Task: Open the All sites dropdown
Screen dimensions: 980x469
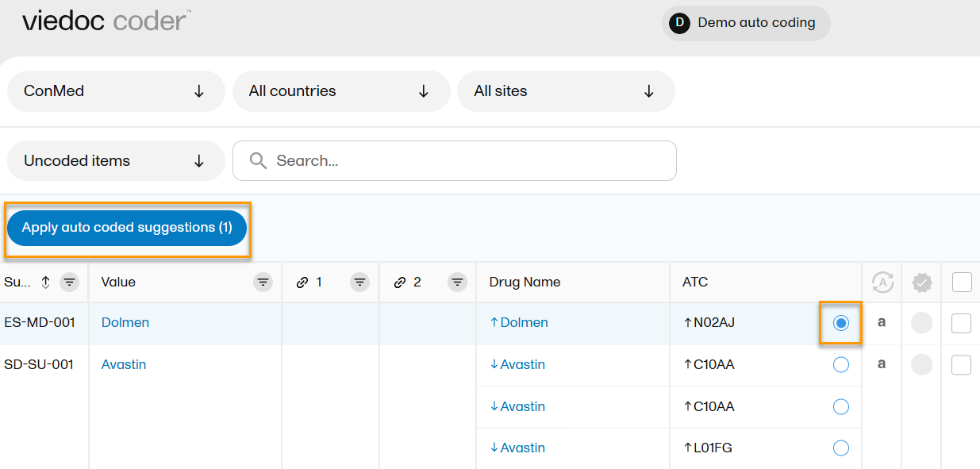Action: 566,91
